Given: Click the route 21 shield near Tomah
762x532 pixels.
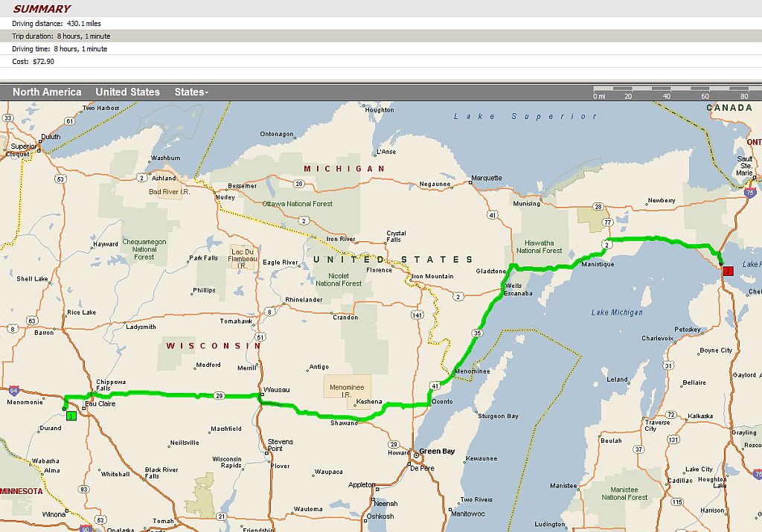Looking at the screenshot, I should tap(222, 516).
